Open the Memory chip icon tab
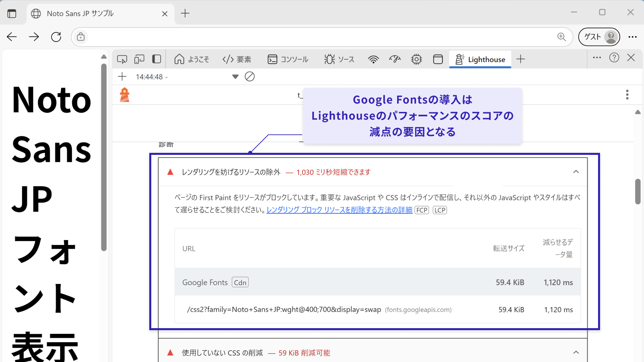 point(417,59)
